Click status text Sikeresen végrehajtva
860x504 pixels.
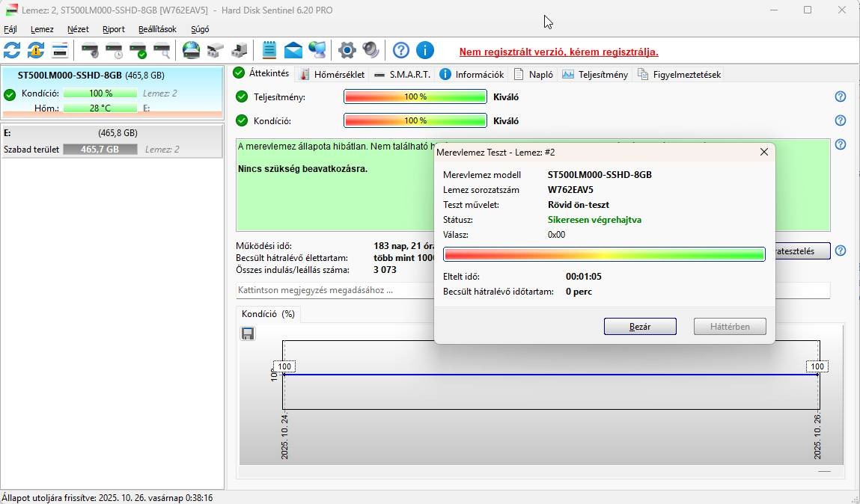[x=594, y=220]
